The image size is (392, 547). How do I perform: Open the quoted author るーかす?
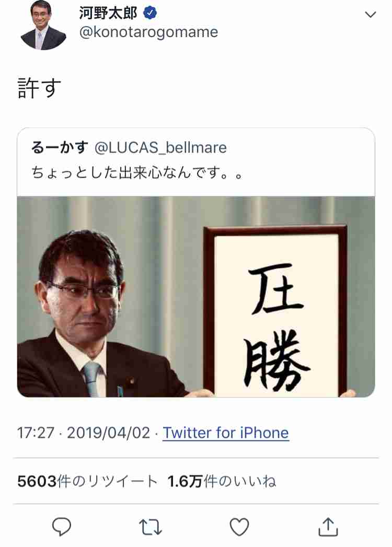point(60,147)
